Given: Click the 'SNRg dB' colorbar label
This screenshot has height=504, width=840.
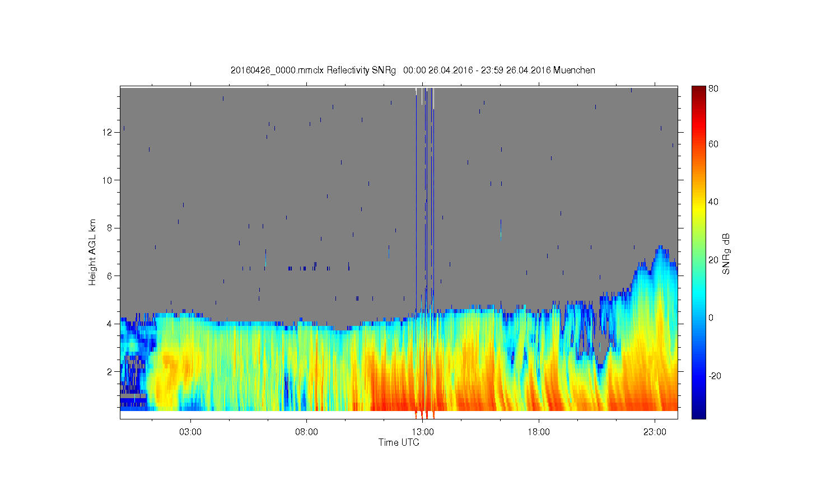Looking at the screenshot, I should (x=726, y=254).
